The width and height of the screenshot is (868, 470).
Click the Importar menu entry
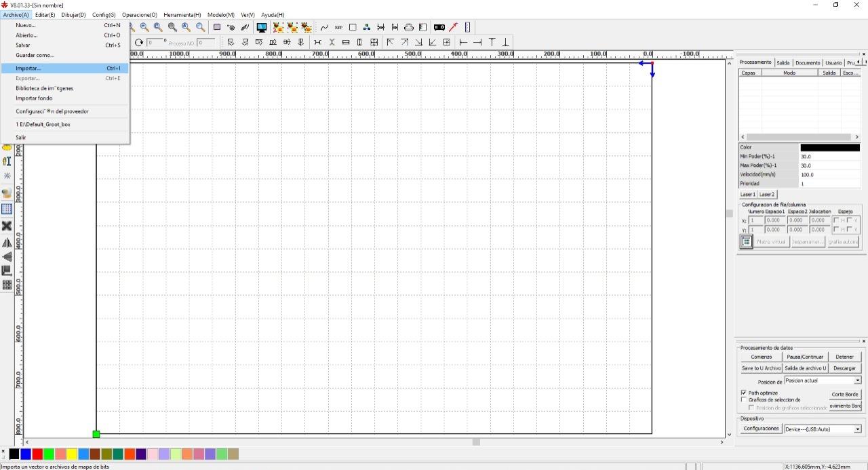coord(64,68)
